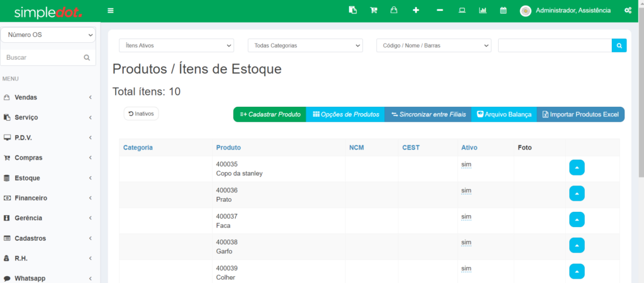Click the Cadastrar Produto button
644x283 pixels.
click(270, 114)
